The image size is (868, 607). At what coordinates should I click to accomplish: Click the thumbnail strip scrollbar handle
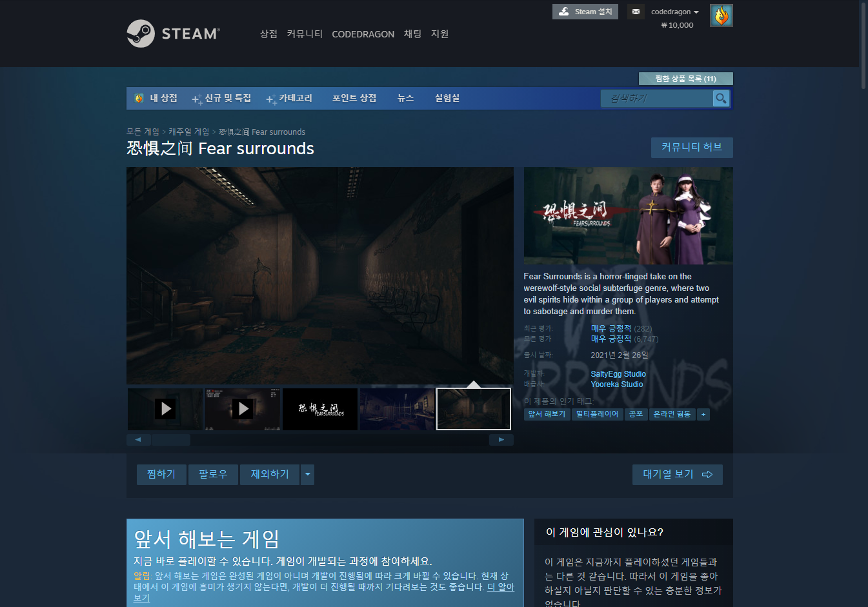coord(171,440)
